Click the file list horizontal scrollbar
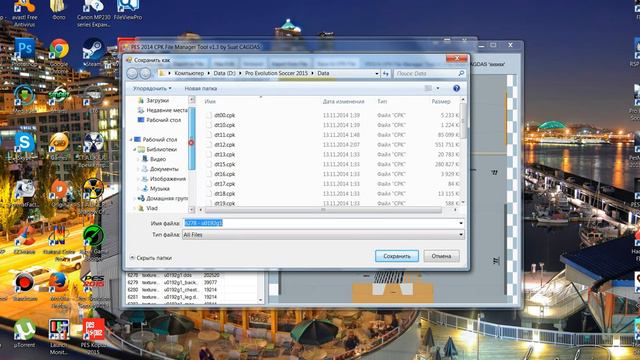 click(323, 210)
